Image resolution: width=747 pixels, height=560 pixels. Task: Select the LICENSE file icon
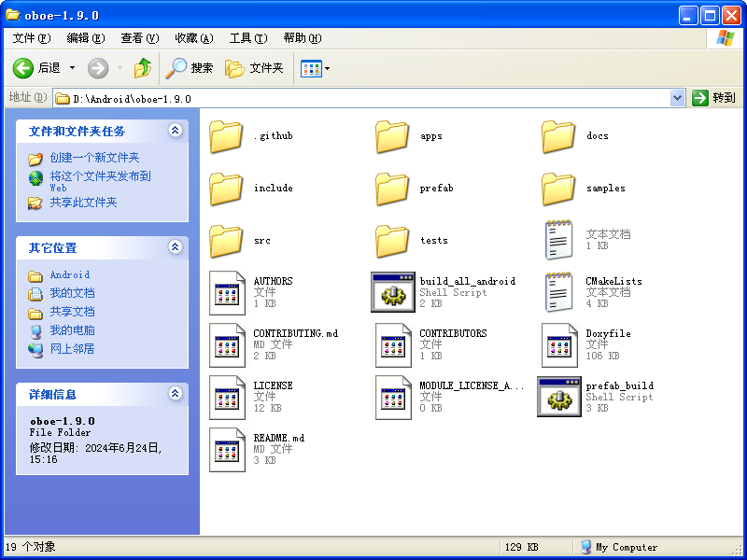tap(227, 398)
